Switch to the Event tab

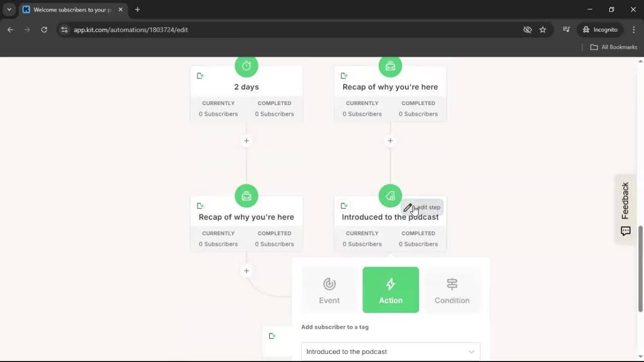(x=329, y=290)
